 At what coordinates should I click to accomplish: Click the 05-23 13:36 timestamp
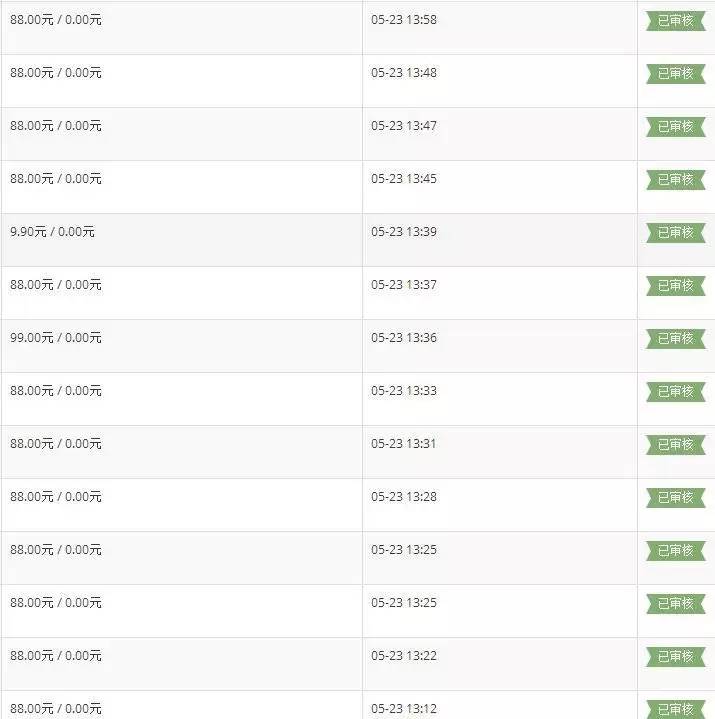coord(404,338)
